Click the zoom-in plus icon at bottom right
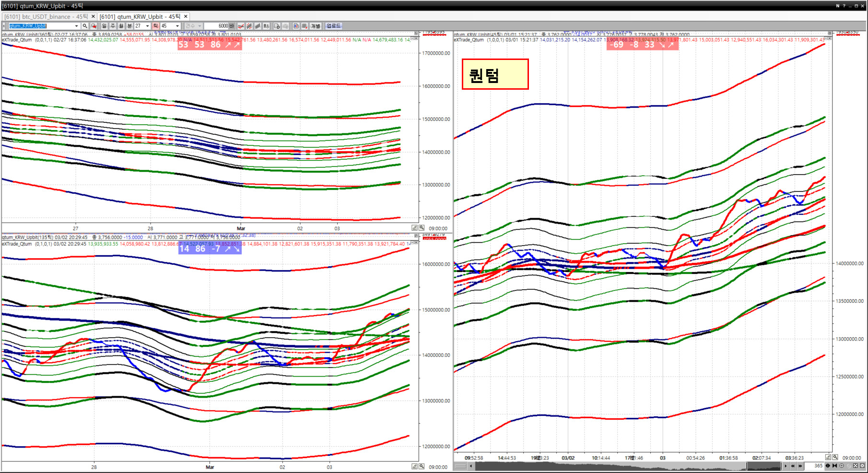 coord(842,466)
